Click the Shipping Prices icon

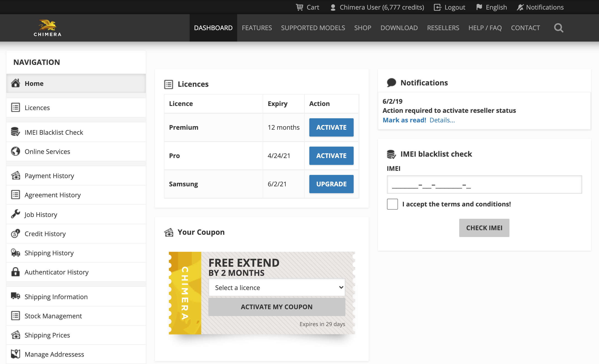tap(16, 335)
